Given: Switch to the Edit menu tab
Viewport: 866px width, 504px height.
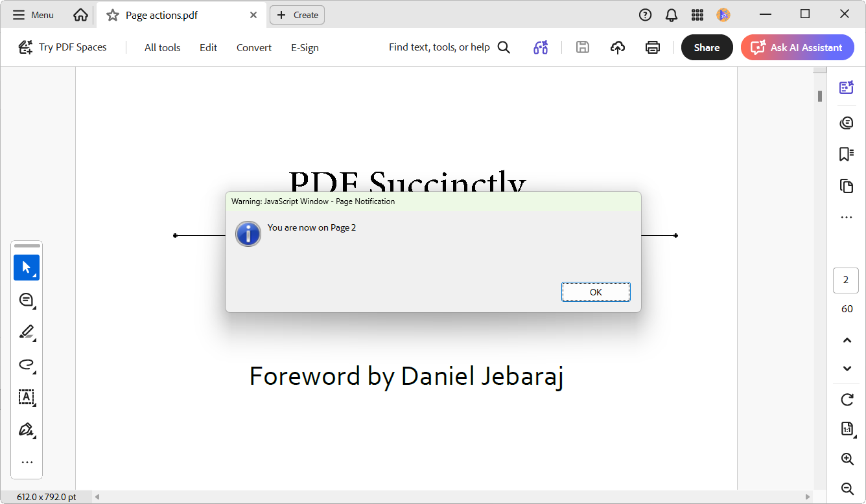Looking at the screenshot, I should (x=208, y=47).
